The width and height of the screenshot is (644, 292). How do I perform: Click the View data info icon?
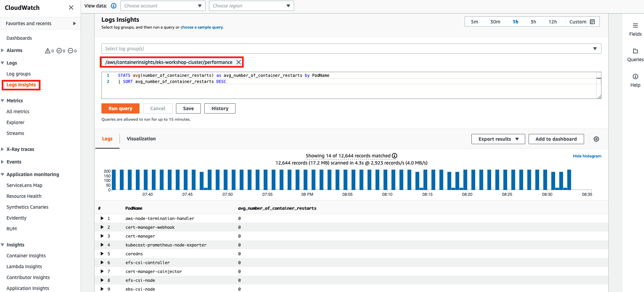[114, 6]
